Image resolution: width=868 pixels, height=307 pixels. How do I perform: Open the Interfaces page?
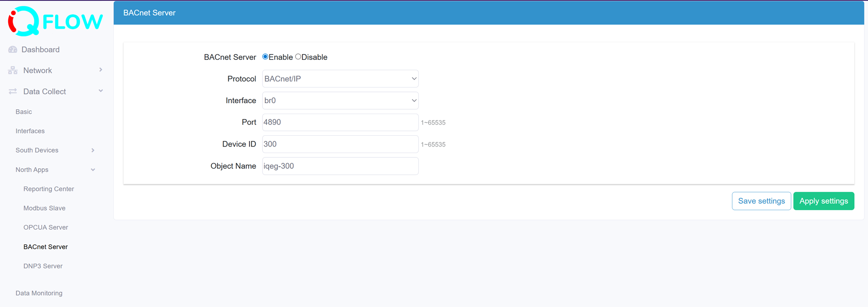30,131
